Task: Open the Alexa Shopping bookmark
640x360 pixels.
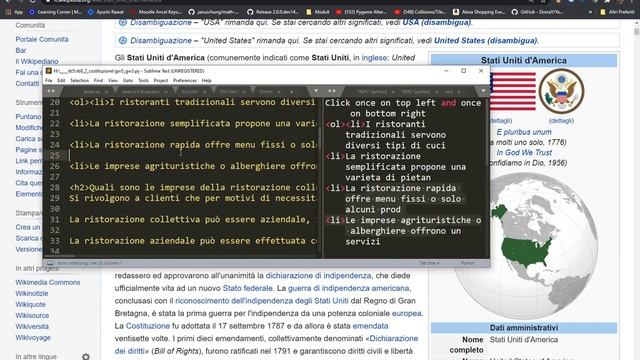Action: [x=479, y=12]
